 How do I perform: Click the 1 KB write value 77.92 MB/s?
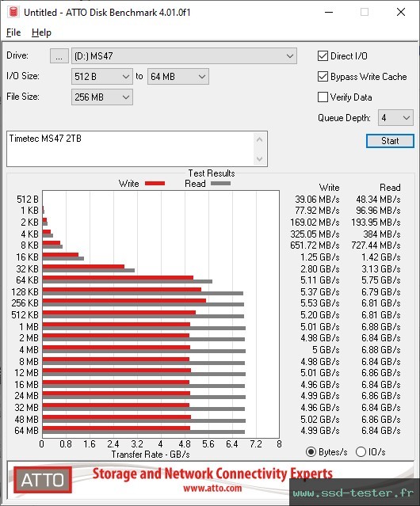tap(317, 211)
